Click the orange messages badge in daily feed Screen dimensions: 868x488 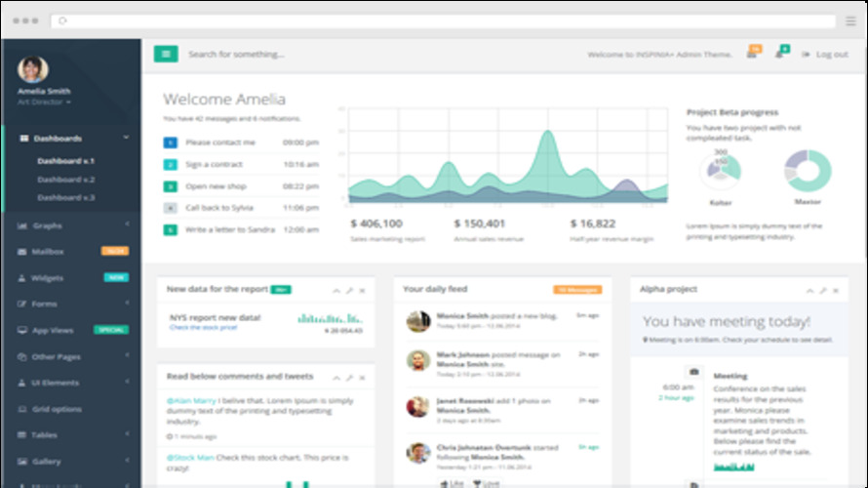(x=577, y=290)
